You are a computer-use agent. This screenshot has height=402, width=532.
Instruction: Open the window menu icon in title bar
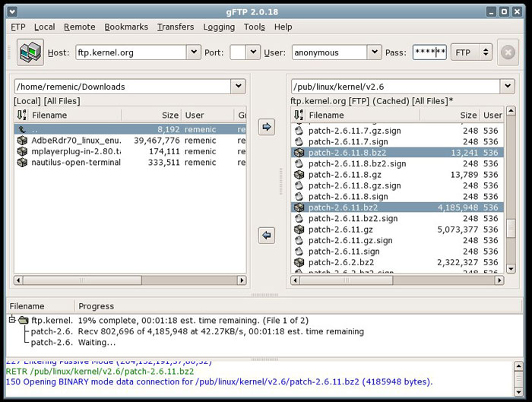click(12, 12)
